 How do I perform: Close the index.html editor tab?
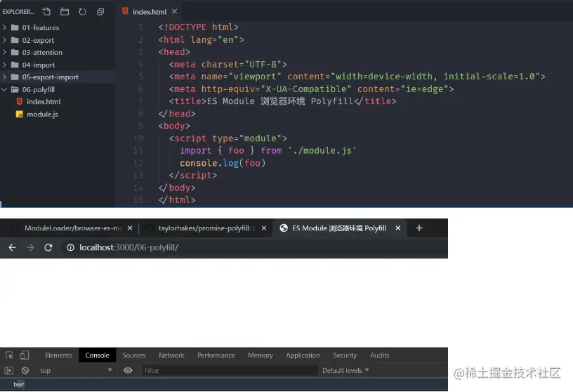click(x=175, y=12)
